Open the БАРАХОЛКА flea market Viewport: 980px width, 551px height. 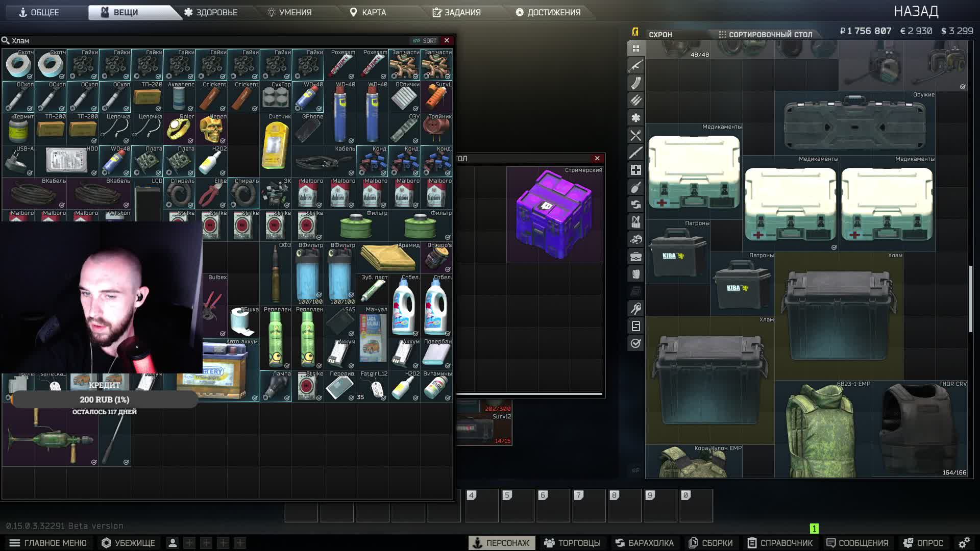tap(644, 543)
